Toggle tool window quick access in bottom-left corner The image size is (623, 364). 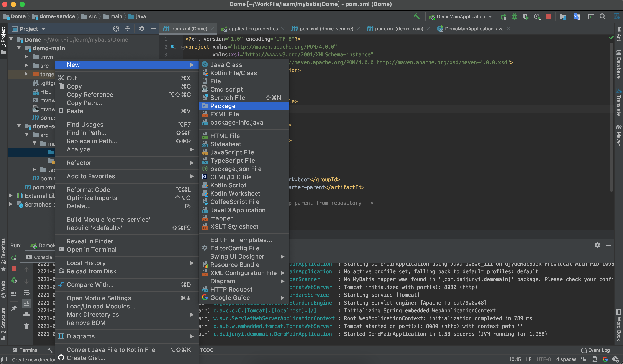(x=4, y=359)
